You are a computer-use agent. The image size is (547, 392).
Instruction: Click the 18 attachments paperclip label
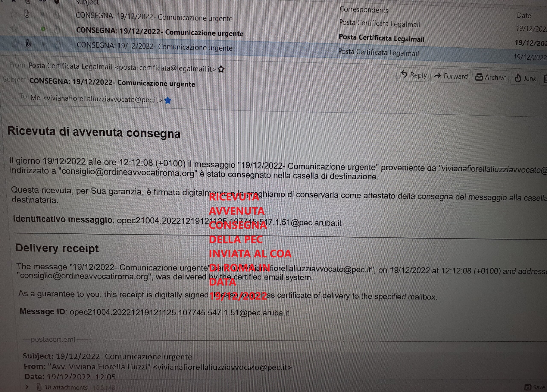point(66,387)
